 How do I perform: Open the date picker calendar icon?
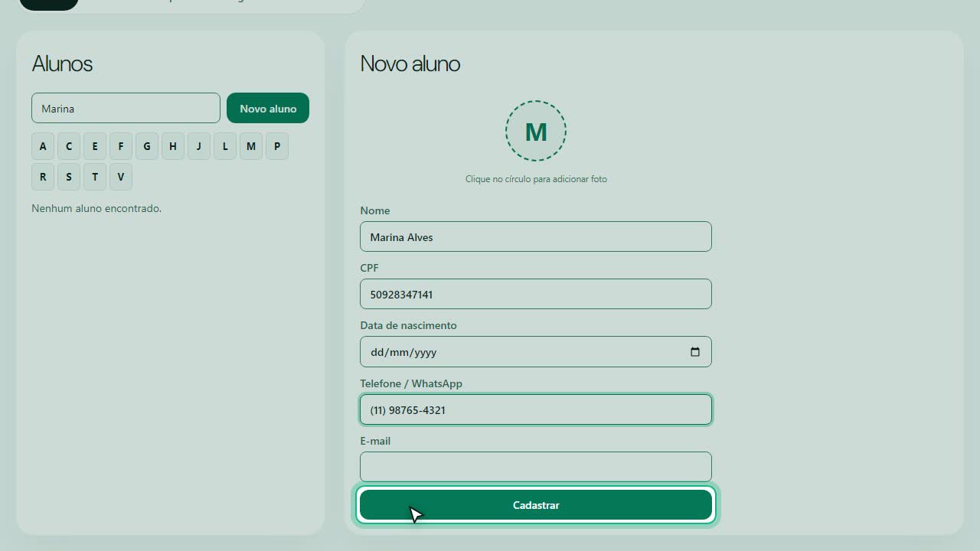(x=695, y=352)
